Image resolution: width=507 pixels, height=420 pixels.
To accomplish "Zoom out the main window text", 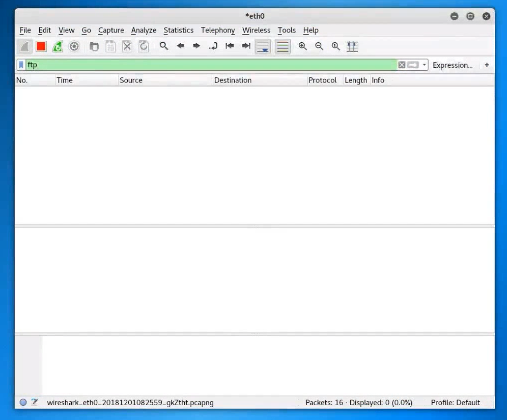I will (319, 46).
